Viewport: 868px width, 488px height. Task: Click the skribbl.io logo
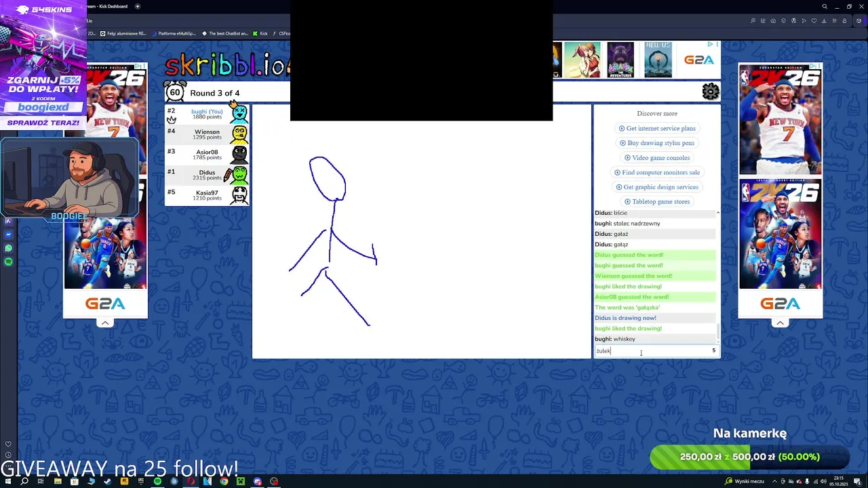pyautogui.click(x=227, y=65)
